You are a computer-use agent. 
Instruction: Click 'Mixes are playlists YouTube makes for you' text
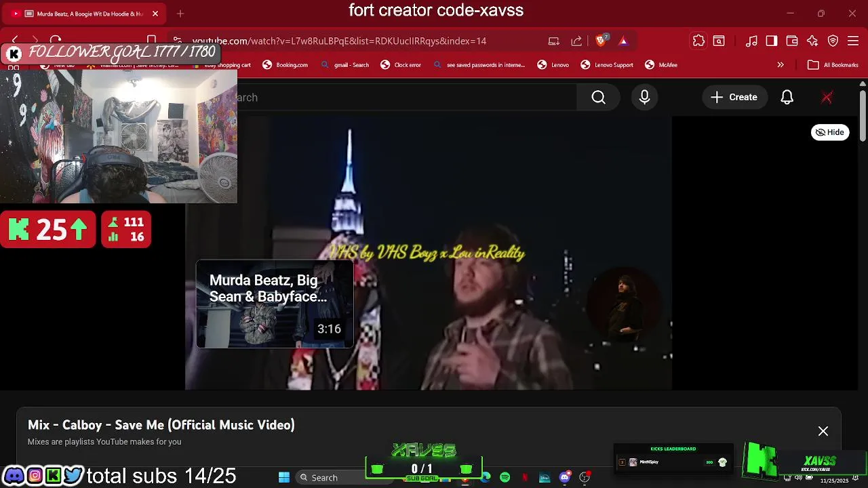click(x=104, y=442)
